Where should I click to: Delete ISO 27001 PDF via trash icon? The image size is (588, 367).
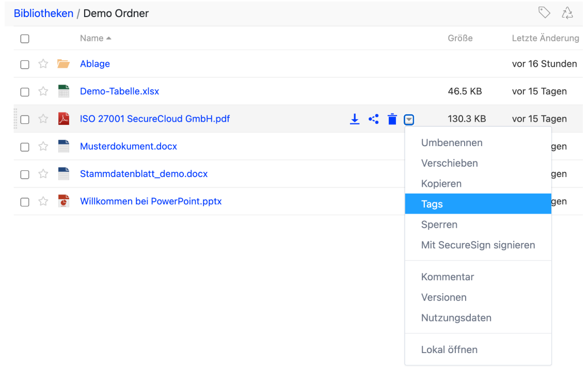coord(392,119)
